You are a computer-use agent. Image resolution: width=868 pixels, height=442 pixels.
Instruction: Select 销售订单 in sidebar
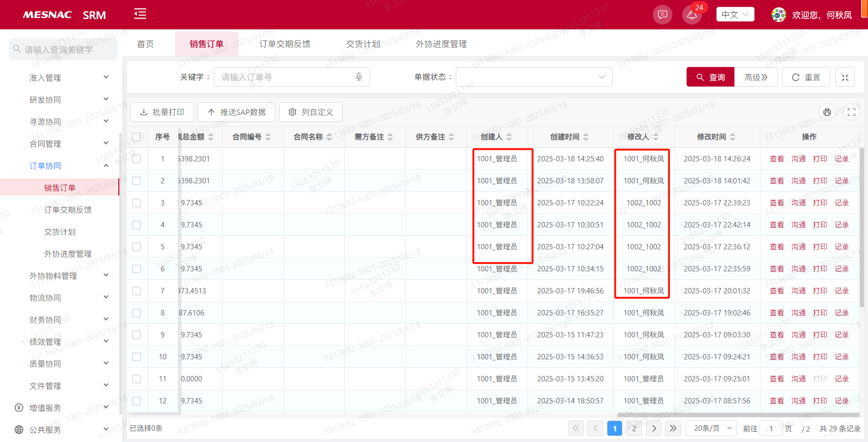point(60,188)
